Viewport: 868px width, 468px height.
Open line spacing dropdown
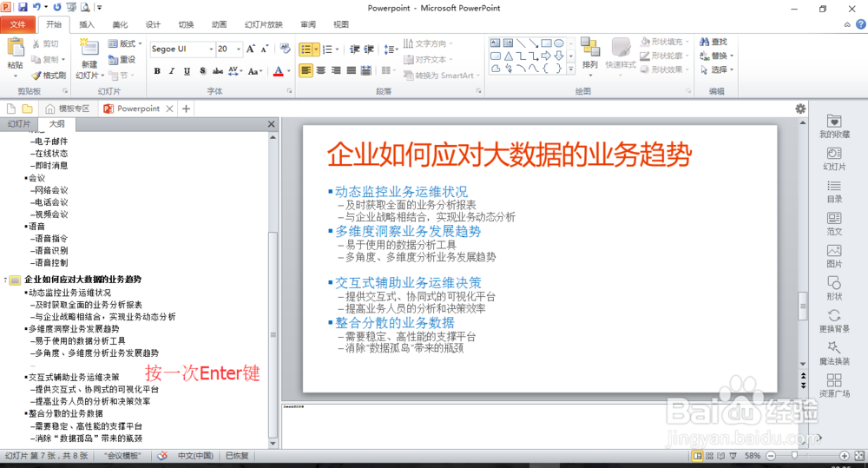pyautogui.click(x=391, y=49)
